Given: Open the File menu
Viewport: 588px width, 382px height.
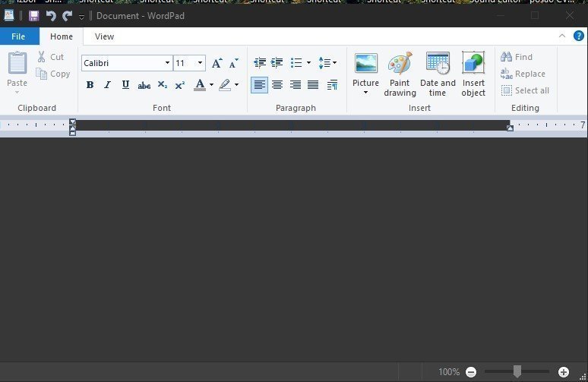Looking at the screenshot, I should click(x=19, y=36).
